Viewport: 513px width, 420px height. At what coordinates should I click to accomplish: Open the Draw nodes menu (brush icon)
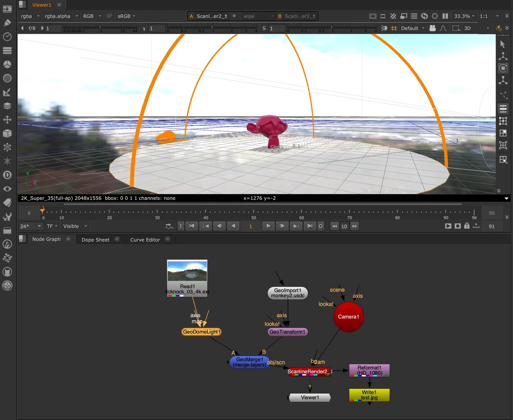(7, 22)
